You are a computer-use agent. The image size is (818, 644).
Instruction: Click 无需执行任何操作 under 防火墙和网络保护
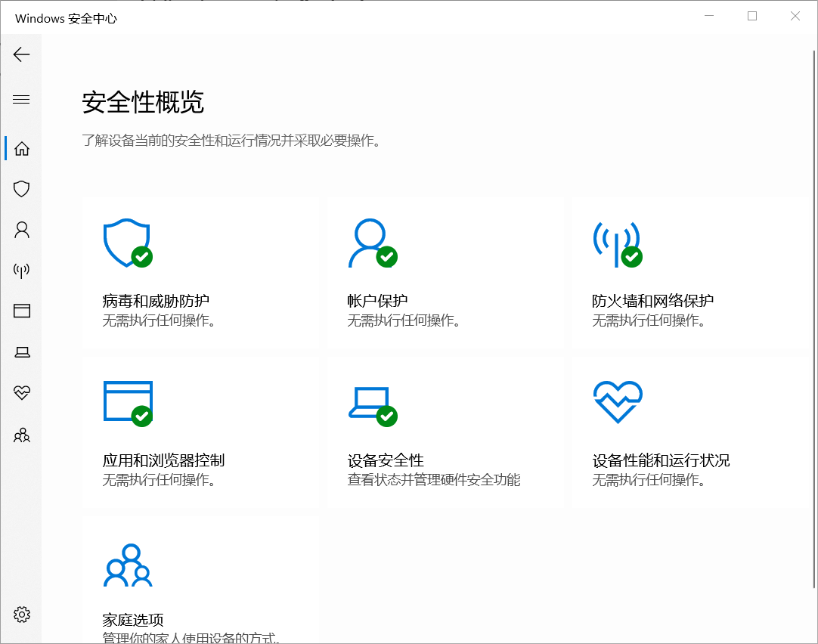[649, 320]
